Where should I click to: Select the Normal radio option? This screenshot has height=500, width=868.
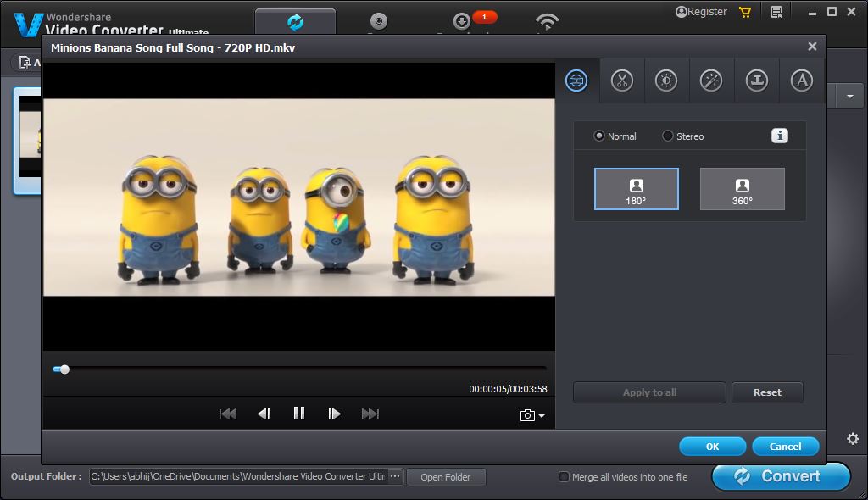[x=599, y=136]
